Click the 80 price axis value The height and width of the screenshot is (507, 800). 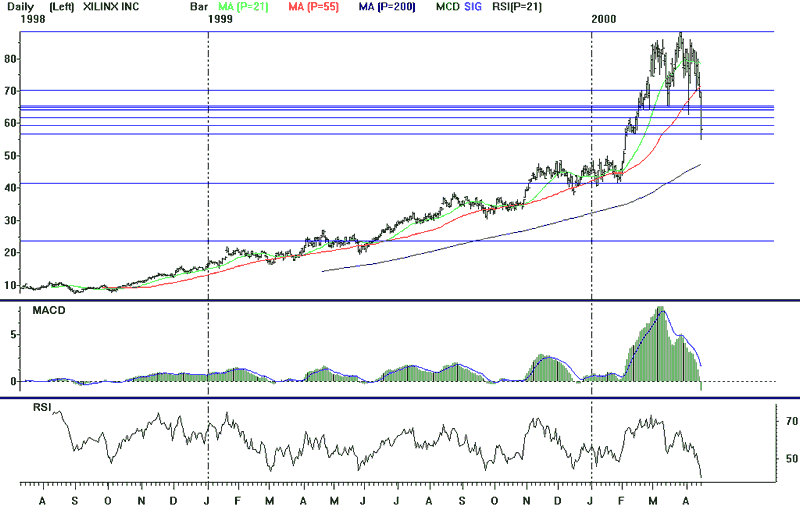[x=10, y=59]
